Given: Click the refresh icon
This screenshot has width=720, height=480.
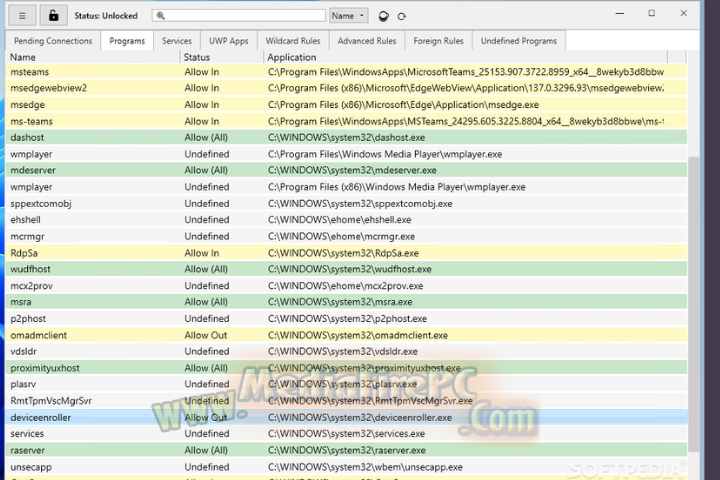Looking at the screenshot, I should click(402, 17).
